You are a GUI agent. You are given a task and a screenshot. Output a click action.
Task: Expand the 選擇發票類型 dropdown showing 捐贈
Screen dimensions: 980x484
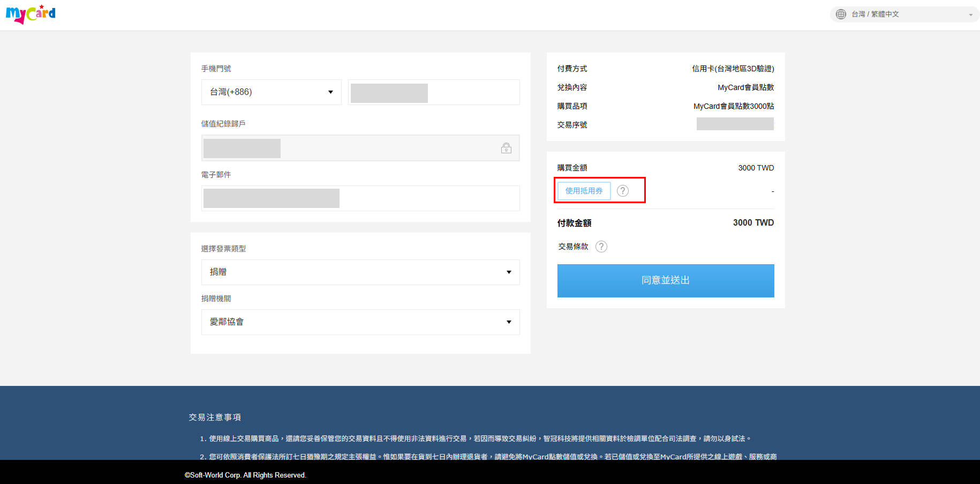[x=360, y=272]
